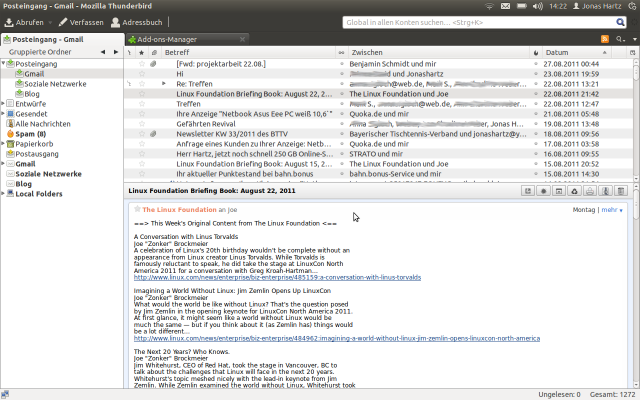This screenshot has height=400, width=640.
Task: Open the battery indicator in top panel
Action: pyautogui.click(x=522, y=6)
